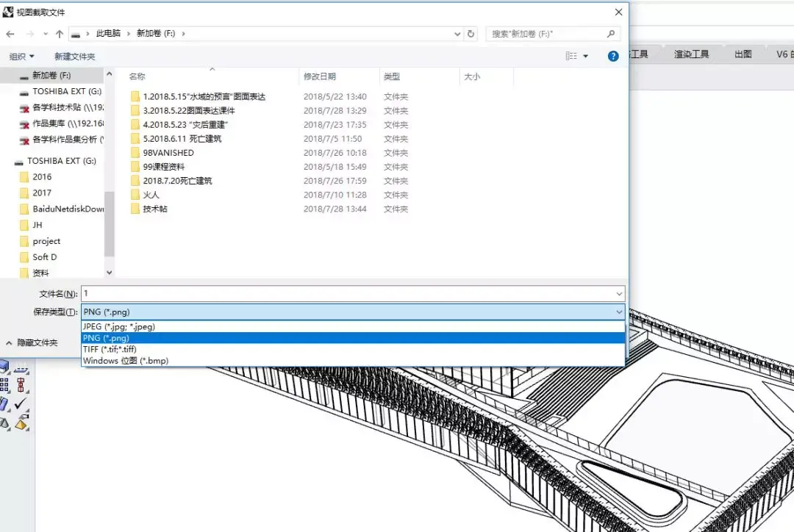This screenshot has height=532, width=794.
Task: Select the project folder in sidebar
Action: click(46, 241)
